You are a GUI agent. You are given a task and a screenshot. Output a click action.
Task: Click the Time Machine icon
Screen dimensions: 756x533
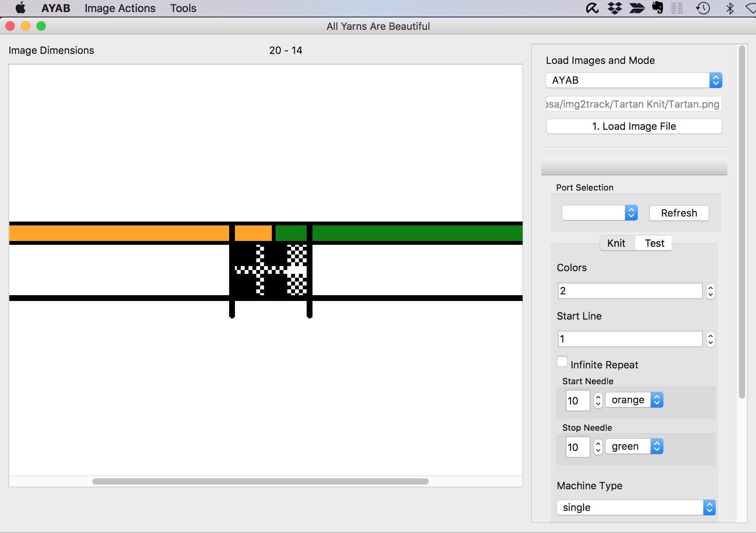703,8
